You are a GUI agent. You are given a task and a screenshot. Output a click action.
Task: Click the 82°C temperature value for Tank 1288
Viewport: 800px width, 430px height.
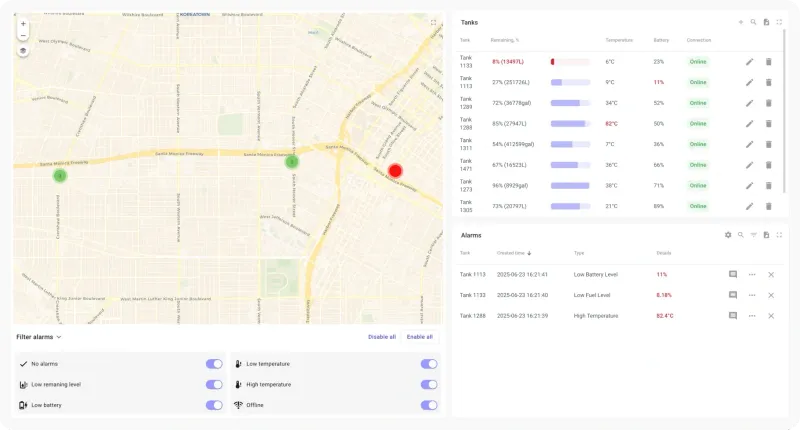tap(611, 123)
